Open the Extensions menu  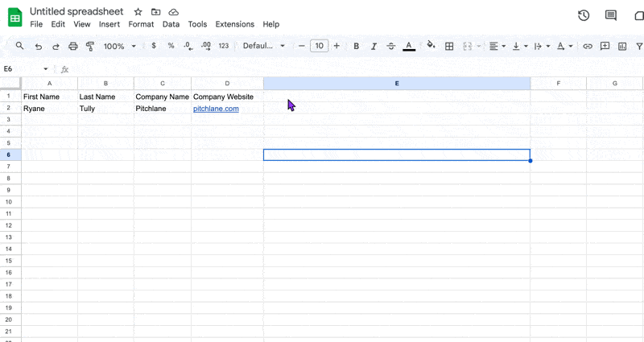(234, 24)
